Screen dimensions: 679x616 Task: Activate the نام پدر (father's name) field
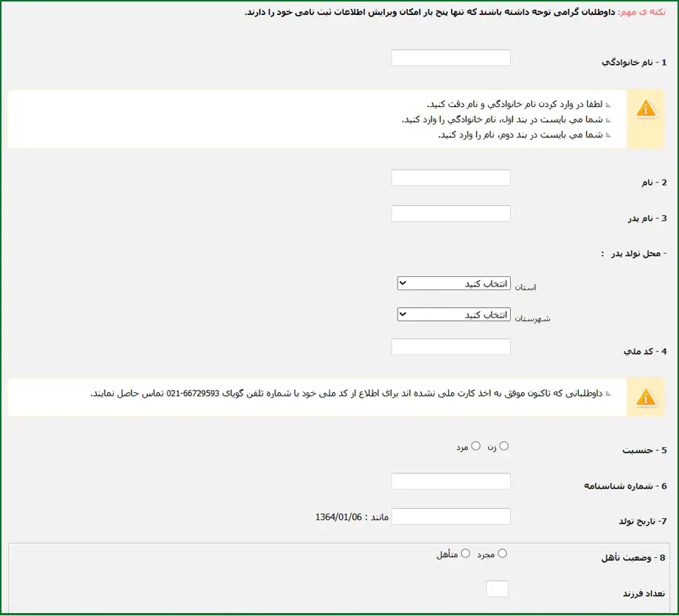tap(451, 213)
